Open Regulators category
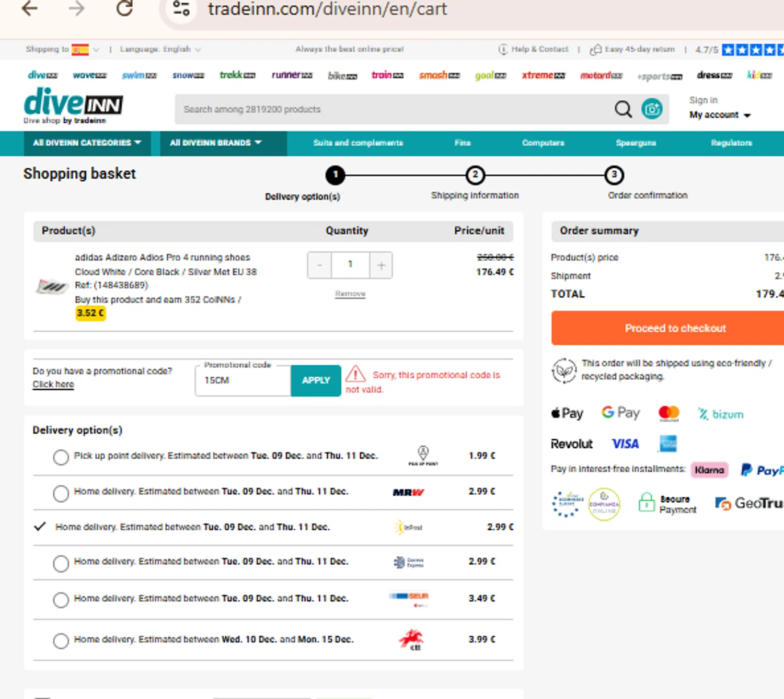784x699 pixels. [x=731, y=143]
